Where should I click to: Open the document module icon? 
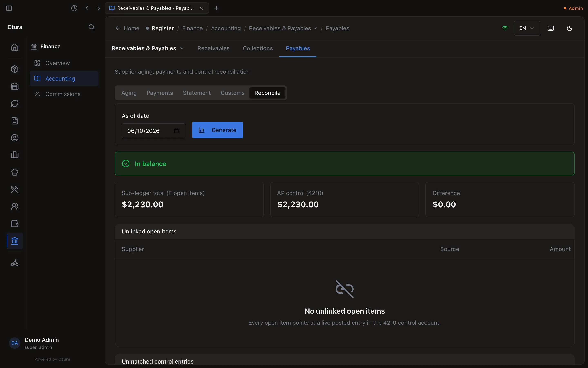pyautogui.click(x=14, y=121)
